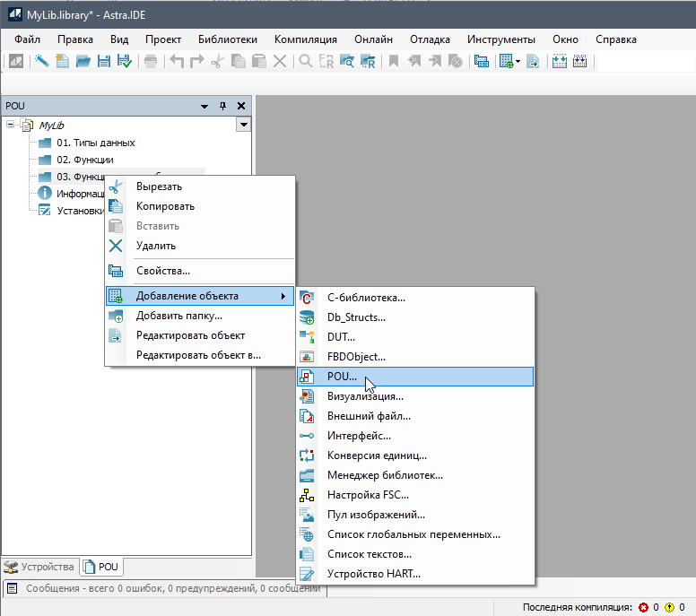Screen dimensions: 696x616
Task: Toggle auto-hide pin on POU panel
Action: (x=223, y=106)
